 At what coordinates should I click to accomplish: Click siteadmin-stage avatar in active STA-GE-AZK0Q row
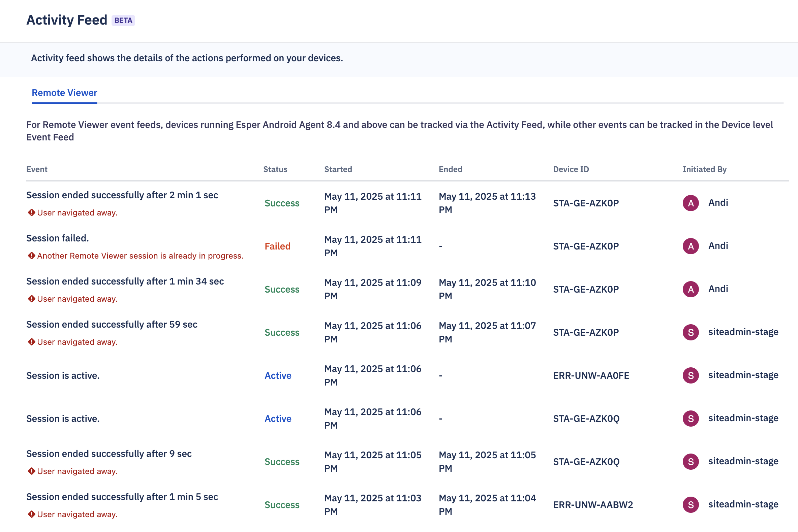(690, 418)
